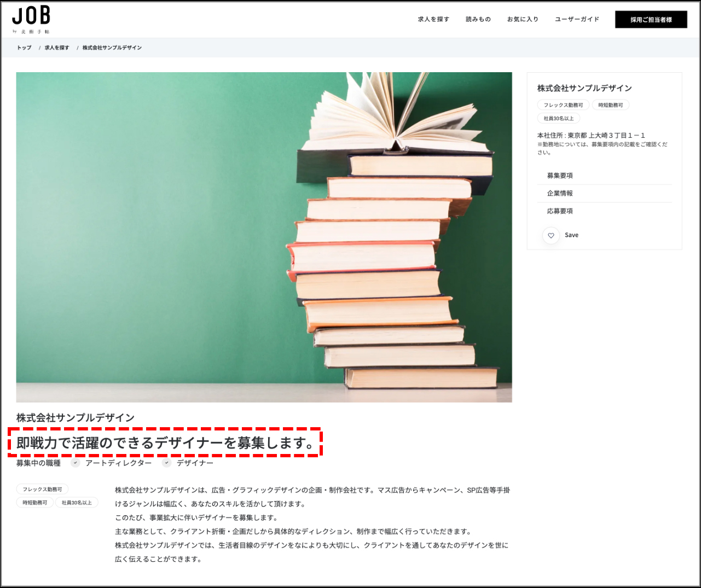Select sidebar tag 社員30名以上
This screenshot has height=588, width=701.
tap(558, 118)
